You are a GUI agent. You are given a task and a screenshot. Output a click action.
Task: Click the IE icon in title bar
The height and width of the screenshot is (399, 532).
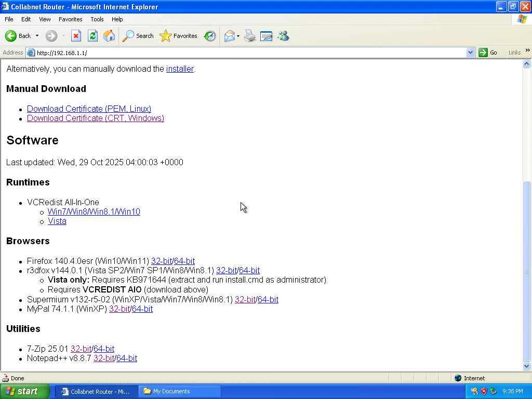click(5, 6)
